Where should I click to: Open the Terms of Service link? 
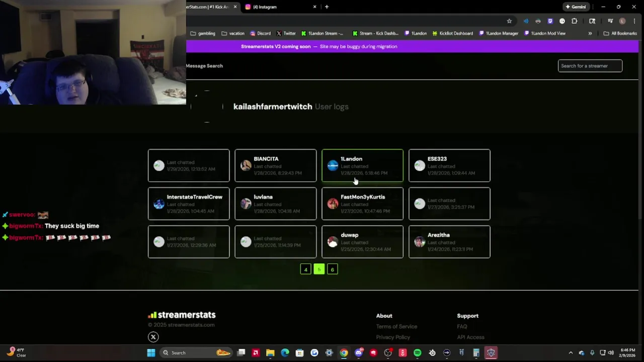pyautogui.click(x=396, y=326)
